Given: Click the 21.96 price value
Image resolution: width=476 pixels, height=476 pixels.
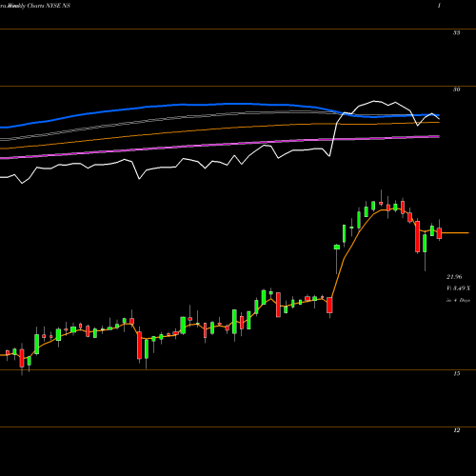Looking at the screenshot, I should (454, 277).
